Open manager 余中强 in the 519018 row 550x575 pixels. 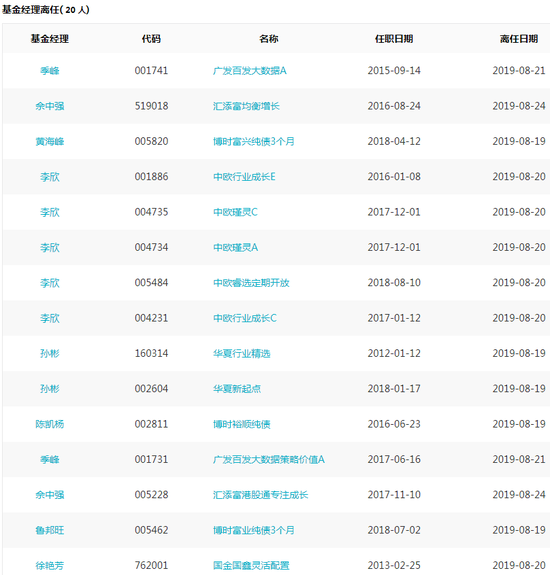[x=50, y=106]
